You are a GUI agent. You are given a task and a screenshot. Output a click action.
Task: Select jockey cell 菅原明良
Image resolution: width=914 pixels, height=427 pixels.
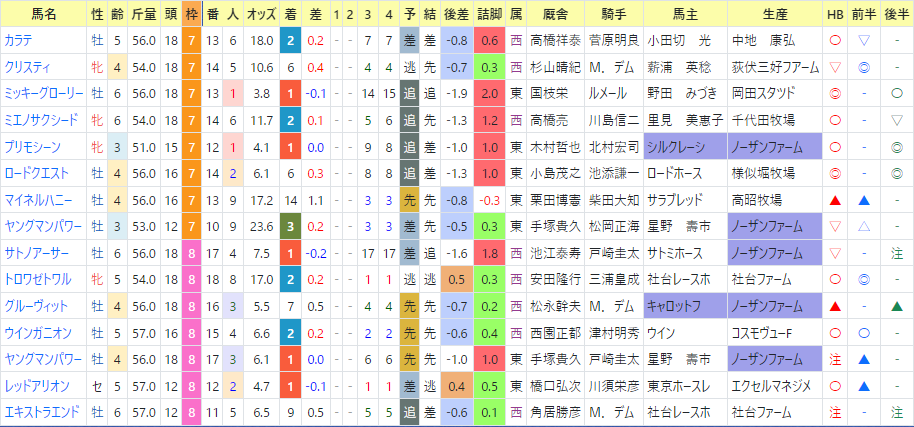point(613,40)
